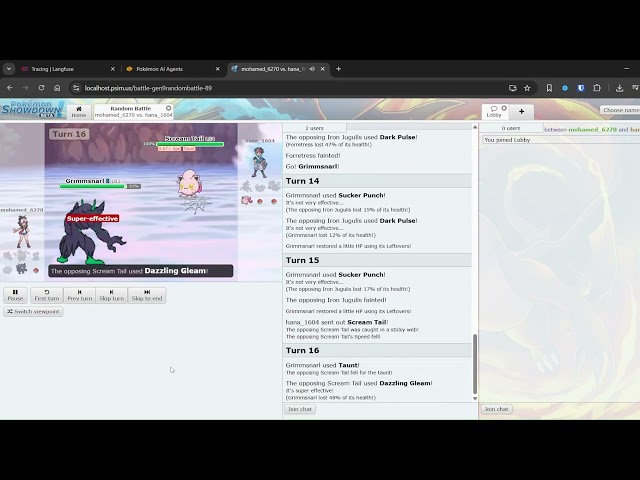Skip turn in the replay
Screen dimensions: 640x480
click(111, 295)
